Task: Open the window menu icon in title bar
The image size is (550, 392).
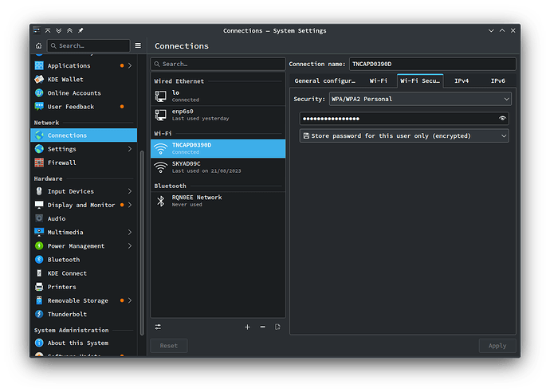Action: click(37, 30)
